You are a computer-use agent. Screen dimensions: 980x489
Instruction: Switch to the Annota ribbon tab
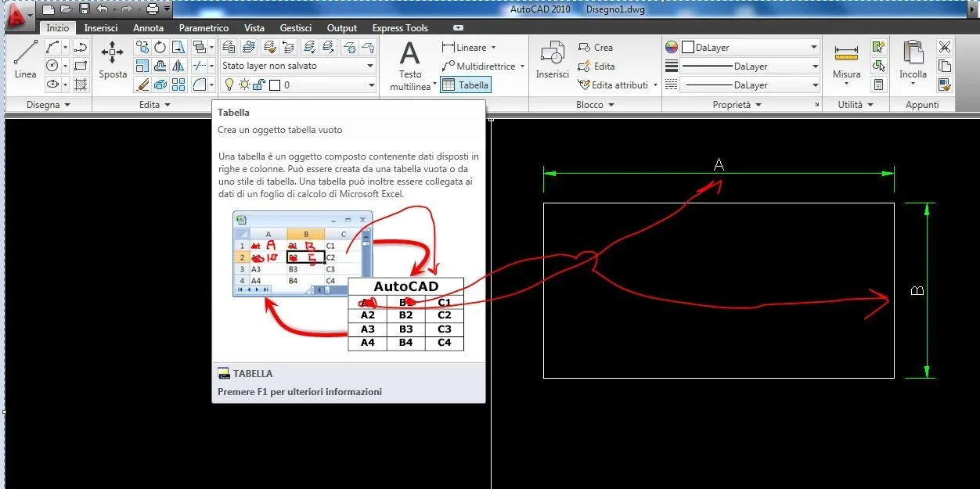point(149,28)
